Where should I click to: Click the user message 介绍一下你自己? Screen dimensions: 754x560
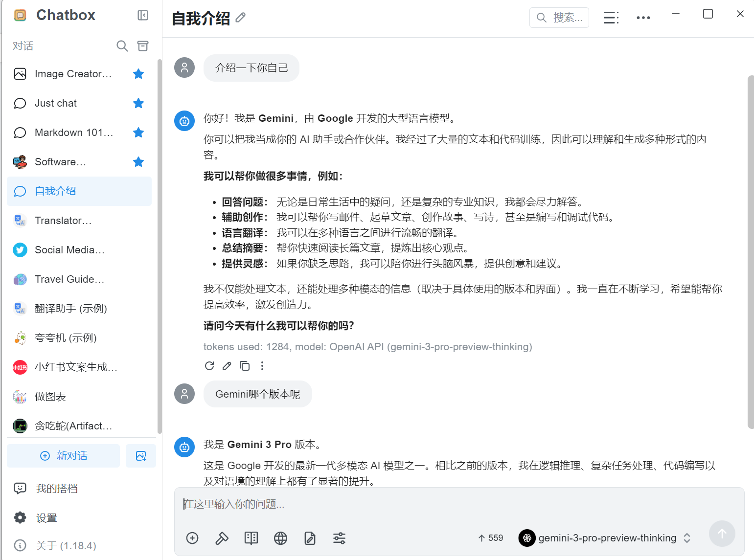click(x=251, y=67)
